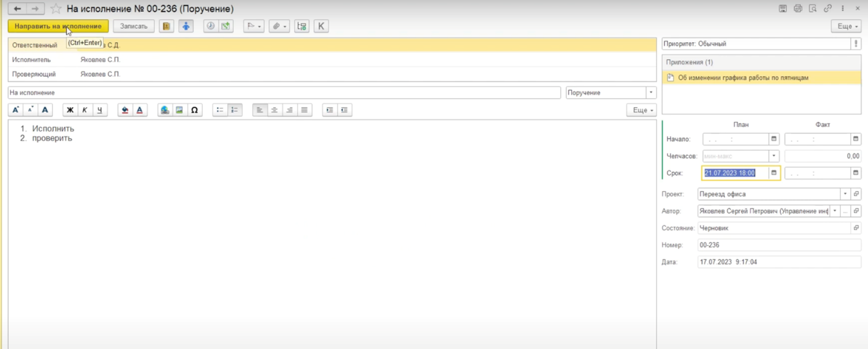Decrease indent in the editor

point(344,110)
